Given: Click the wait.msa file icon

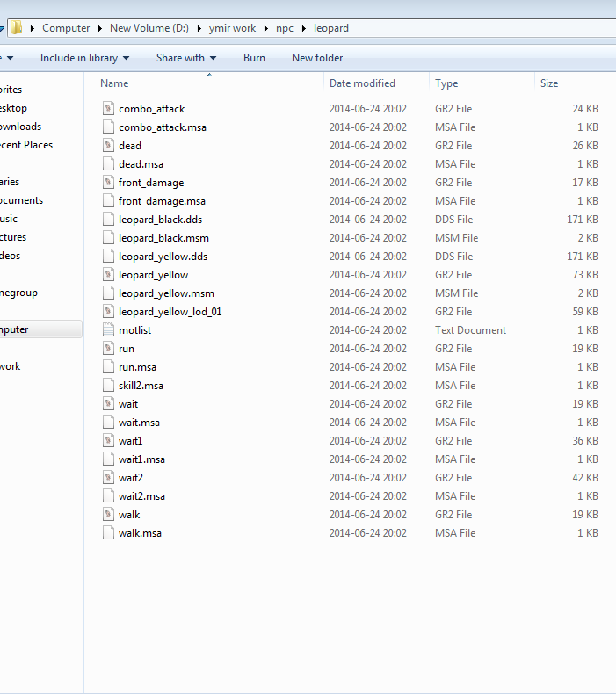Looking at the screenshot, I should point(108,423).
